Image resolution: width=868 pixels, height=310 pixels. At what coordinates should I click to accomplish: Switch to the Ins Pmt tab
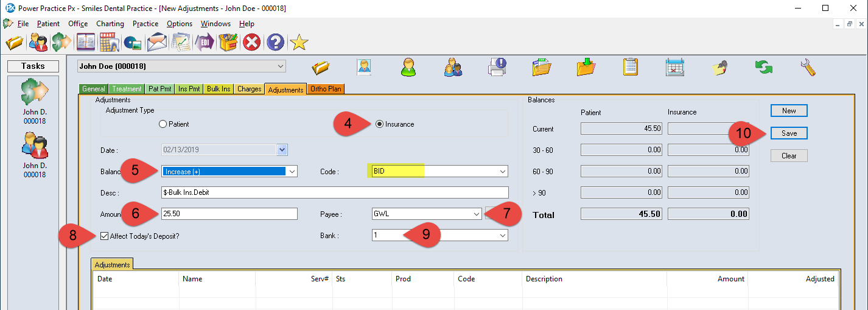(x=189, y=89)
